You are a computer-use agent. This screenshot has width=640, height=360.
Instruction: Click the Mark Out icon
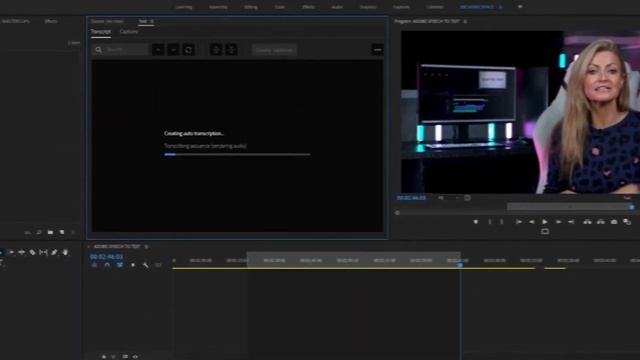coord(502,222)
